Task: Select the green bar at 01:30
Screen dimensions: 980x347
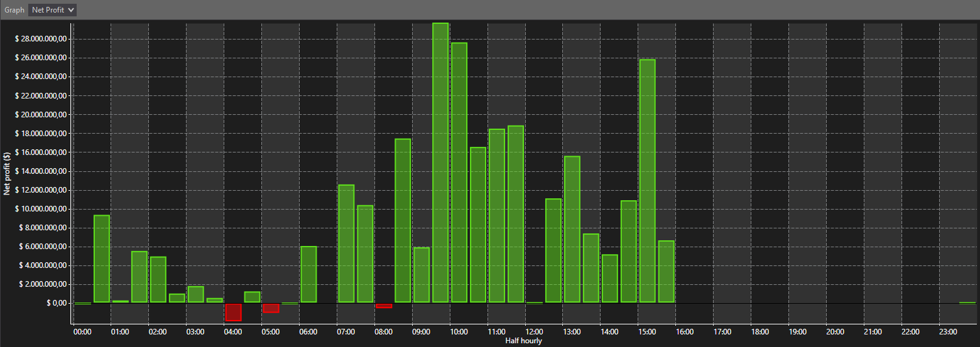Action: (139, 277)
